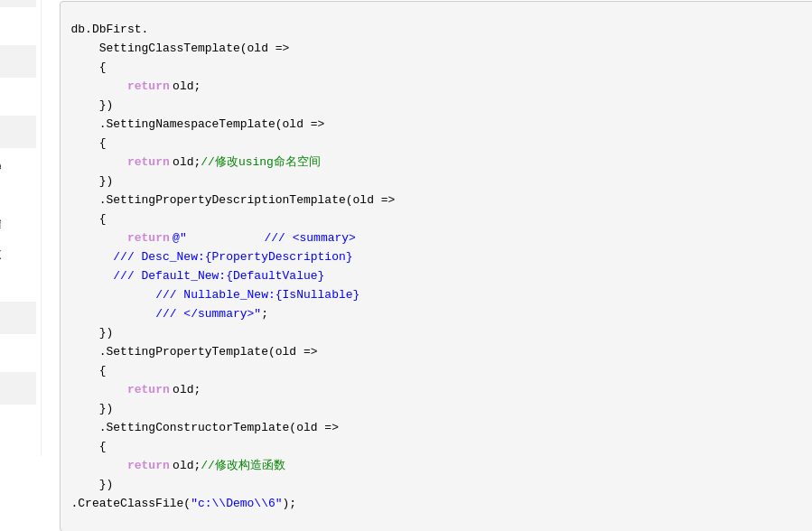
Task: Select the second gray sidebar entry
Action: [18, 61]
